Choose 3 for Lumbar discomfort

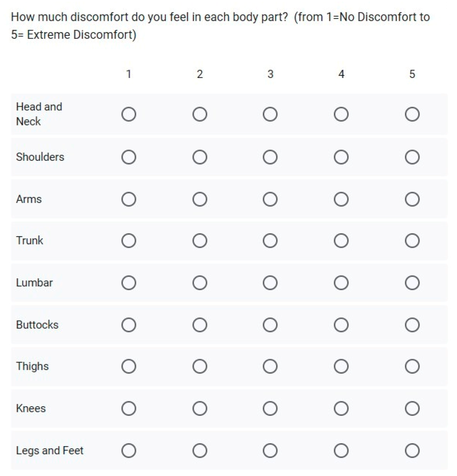click(270, 283)
